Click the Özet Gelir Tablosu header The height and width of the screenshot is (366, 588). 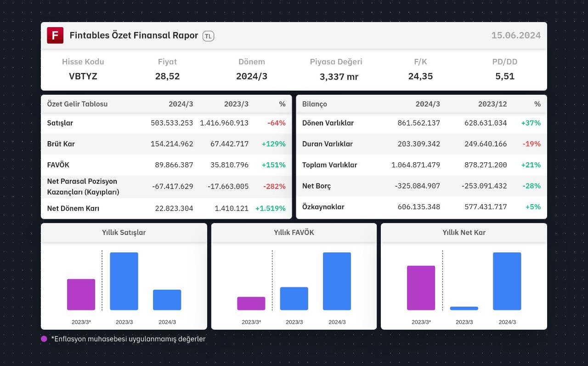coord(77,104)
